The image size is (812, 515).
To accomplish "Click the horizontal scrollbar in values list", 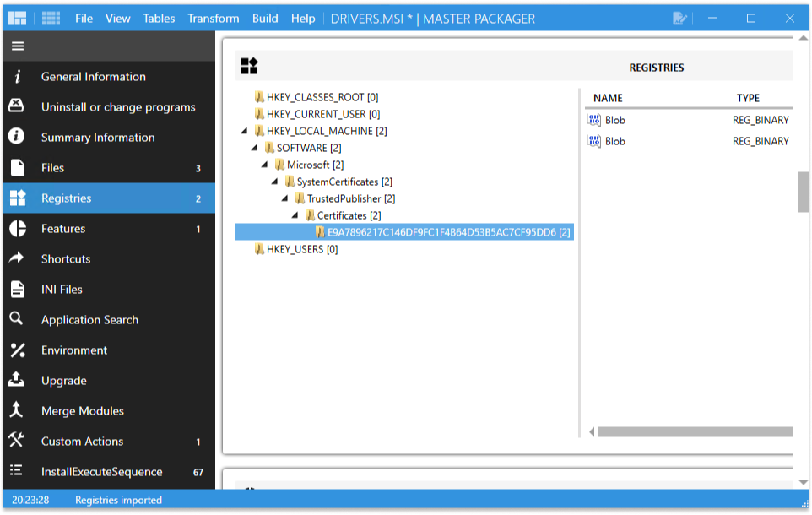I will click(x=696, y=431).
